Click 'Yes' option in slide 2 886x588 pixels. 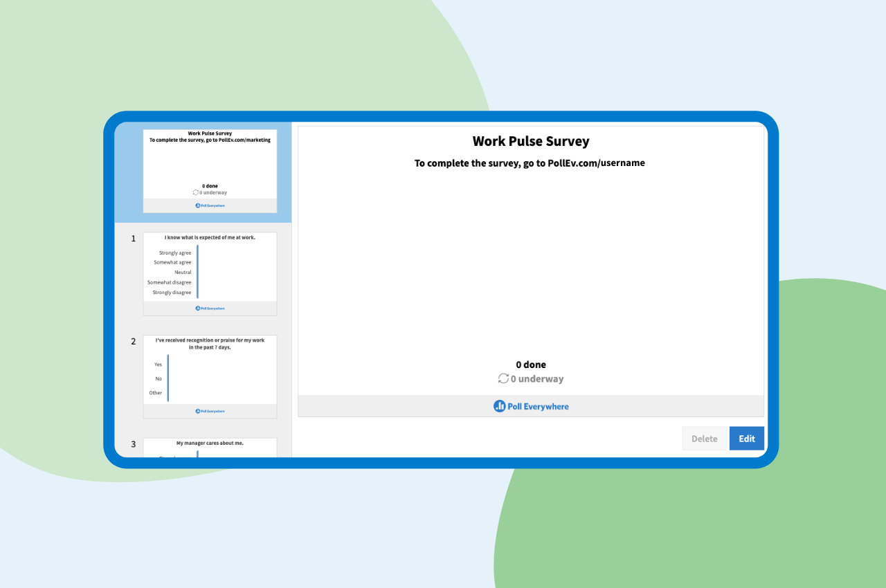tap(158, 365)
